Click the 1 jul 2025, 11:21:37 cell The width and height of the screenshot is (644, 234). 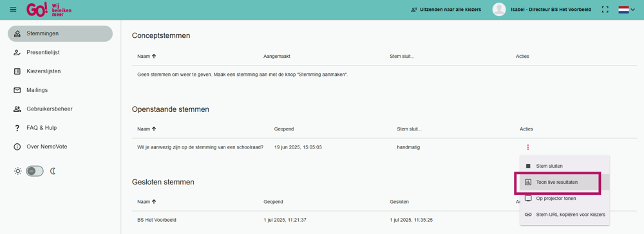coord(285,220)
